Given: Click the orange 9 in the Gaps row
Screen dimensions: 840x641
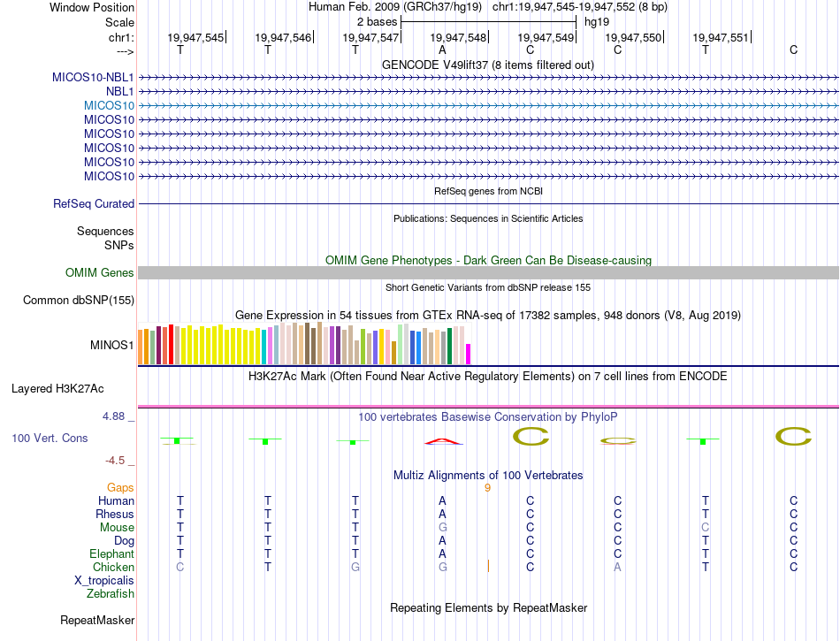Looking at the screenshot, I should pos(487,487).
